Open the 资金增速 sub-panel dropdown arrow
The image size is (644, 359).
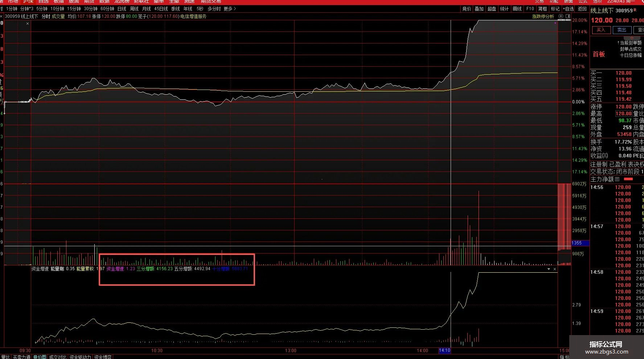point(549,269)
